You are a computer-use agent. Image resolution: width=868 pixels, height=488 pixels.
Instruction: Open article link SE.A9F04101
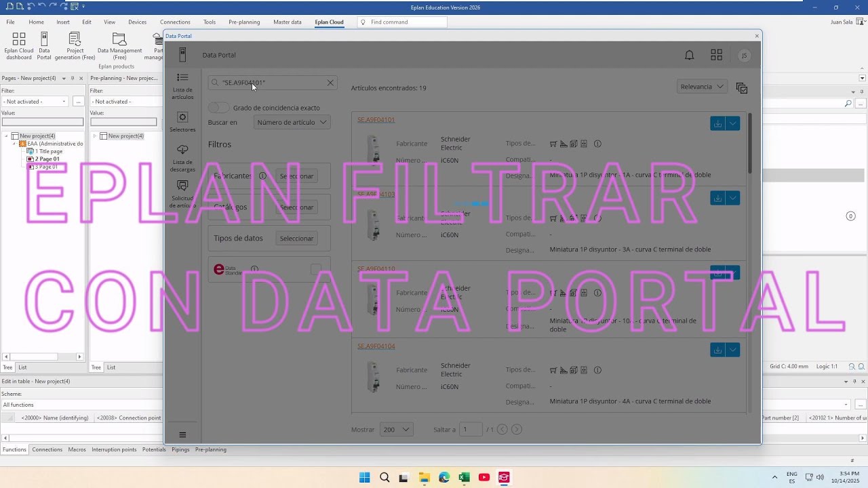(x=376, y=120)
